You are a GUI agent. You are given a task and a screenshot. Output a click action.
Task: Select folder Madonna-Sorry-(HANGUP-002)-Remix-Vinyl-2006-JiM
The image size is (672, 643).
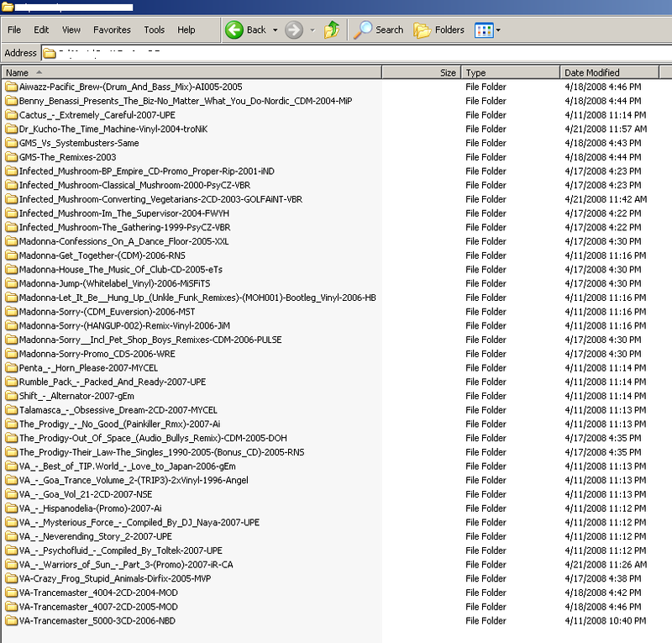124,325
